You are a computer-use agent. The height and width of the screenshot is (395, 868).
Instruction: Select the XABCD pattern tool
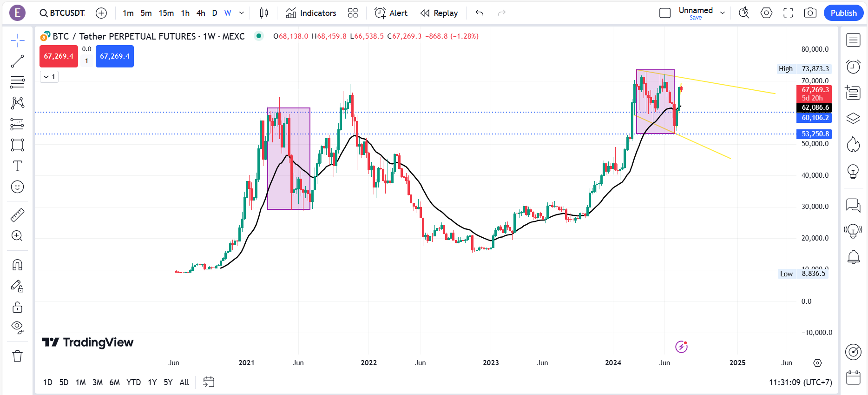click(18, 103)
